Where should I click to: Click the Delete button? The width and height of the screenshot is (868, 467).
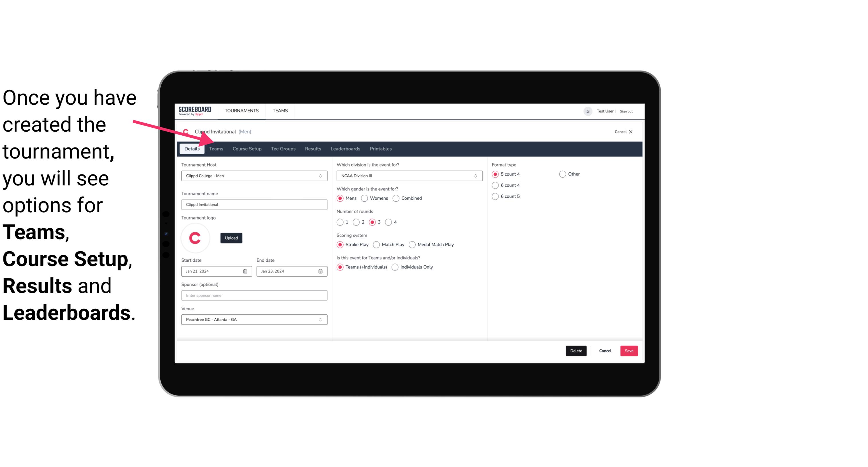click(x=576, y=351)
